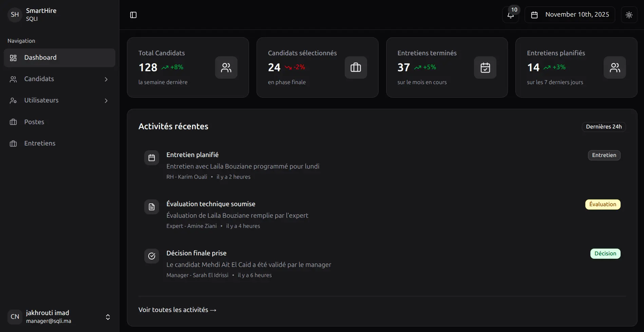The image size is (644, 332).
Task: Click the Candidats sélectionnés briefcase icon
Action: [356, 67]
